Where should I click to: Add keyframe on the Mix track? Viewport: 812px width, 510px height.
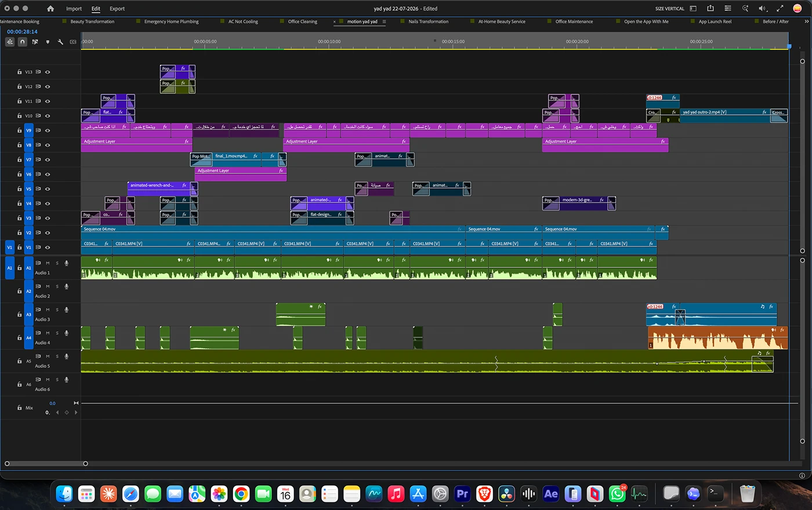coord(67,413)
